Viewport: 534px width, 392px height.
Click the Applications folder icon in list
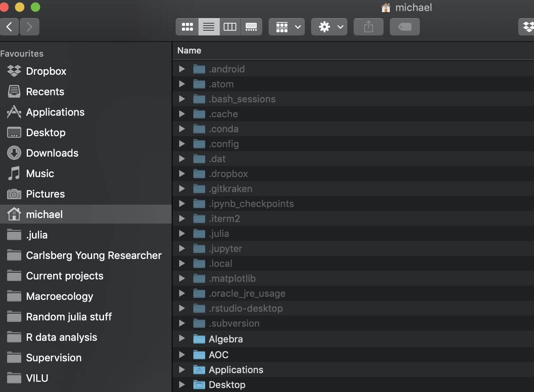click(199, 370)
